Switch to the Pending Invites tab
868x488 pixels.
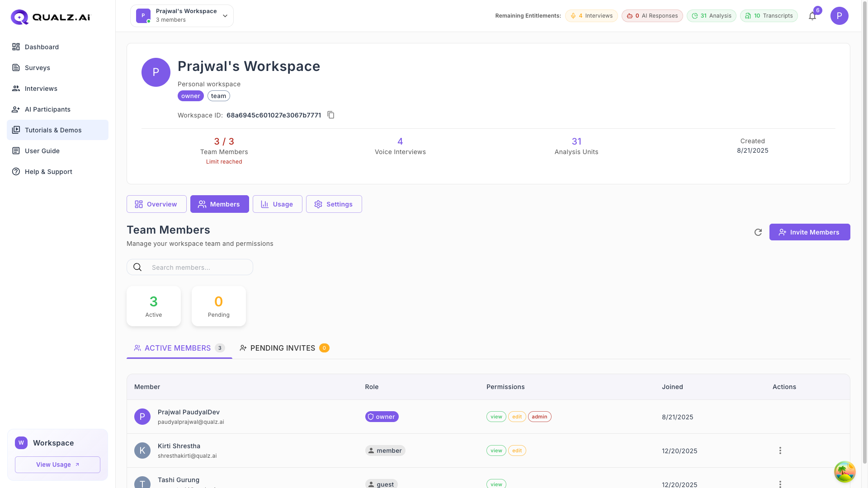[283, 348]
